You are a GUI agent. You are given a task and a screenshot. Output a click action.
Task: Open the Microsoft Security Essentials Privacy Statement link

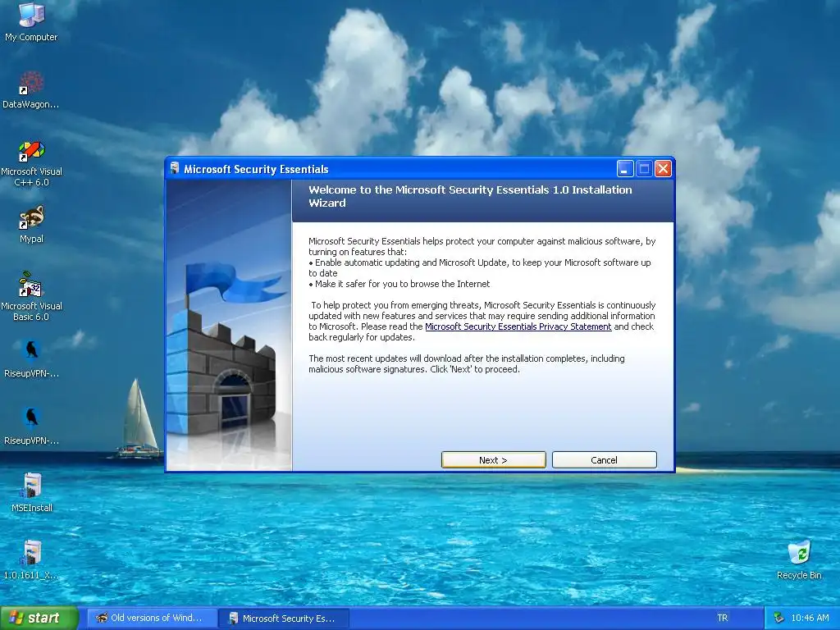(x=518, y=326)
